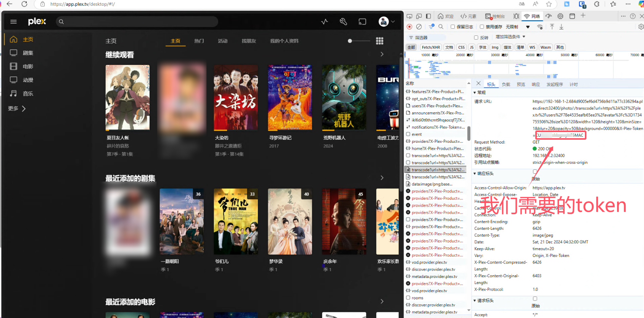Click the cast to device icon

[362, 22]
